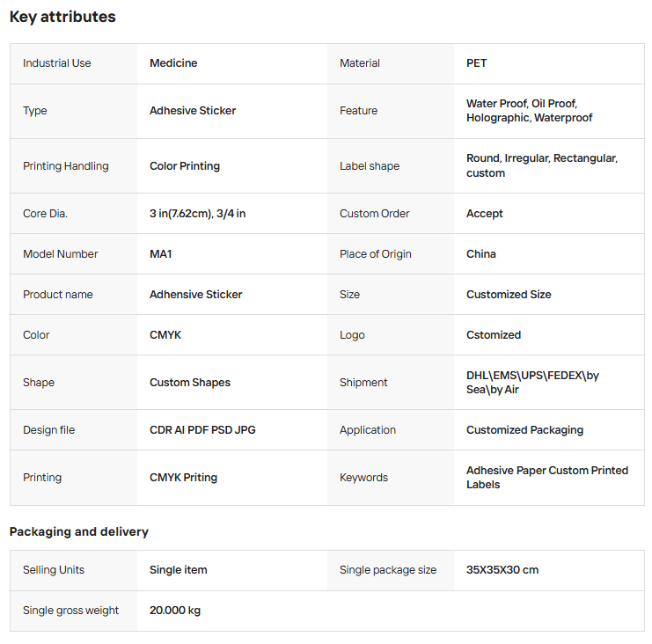Click the Key attributes heading

pos(62,17)
